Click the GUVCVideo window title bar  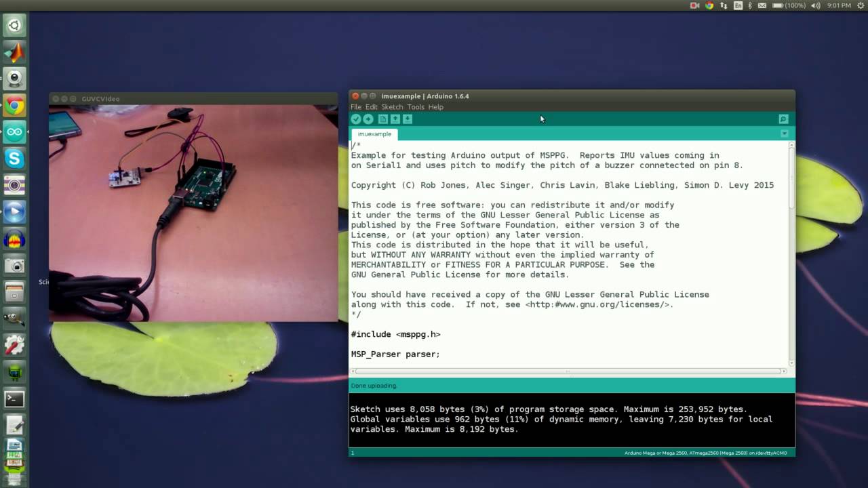pyautogui.click(x=193, y=98)
